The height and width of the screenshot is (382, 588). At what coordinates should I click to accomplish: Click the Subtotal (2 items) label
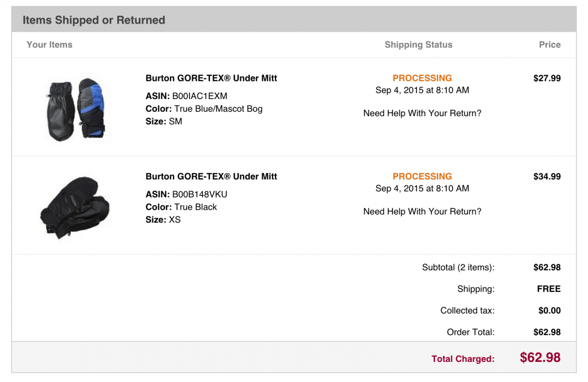click(458, 267)
